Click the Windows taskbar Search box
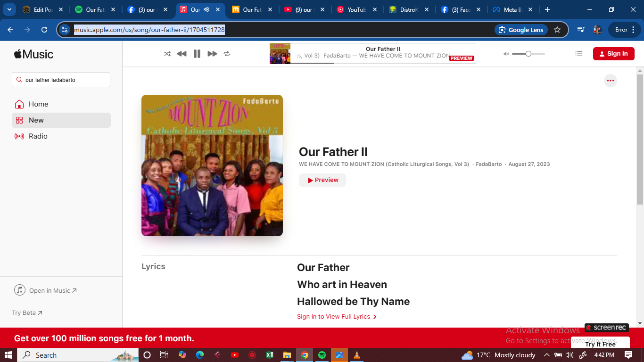 pos(78,355)
